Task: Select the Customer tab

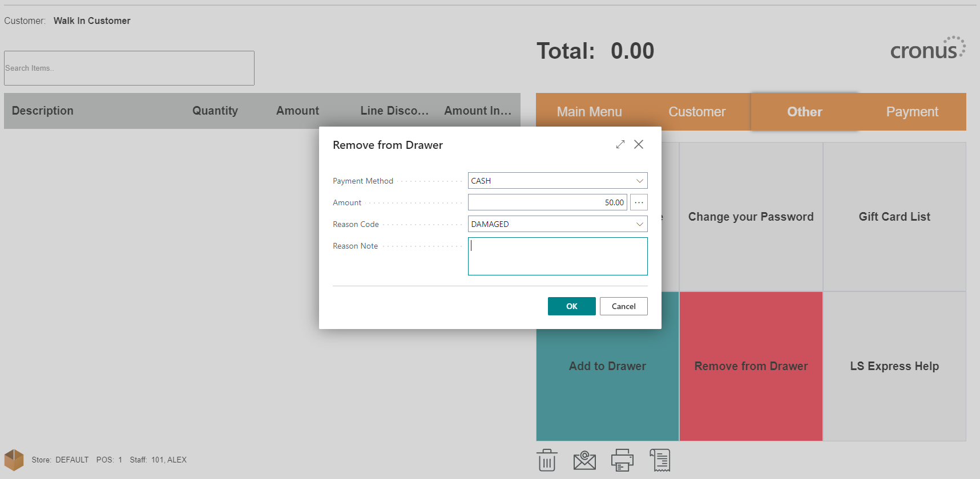Action: 697,112
